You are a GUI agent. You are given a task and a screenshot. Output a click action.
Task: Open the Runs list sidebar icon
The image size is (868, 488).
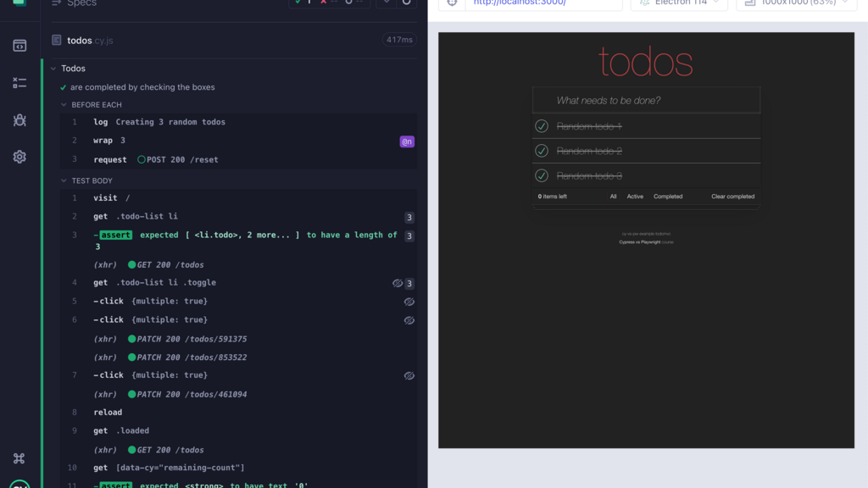(x=19, y=83)
